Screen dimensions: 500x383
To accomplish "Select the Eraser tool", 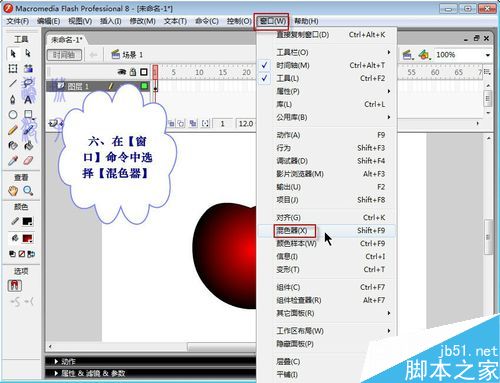I will coord(28,161).
